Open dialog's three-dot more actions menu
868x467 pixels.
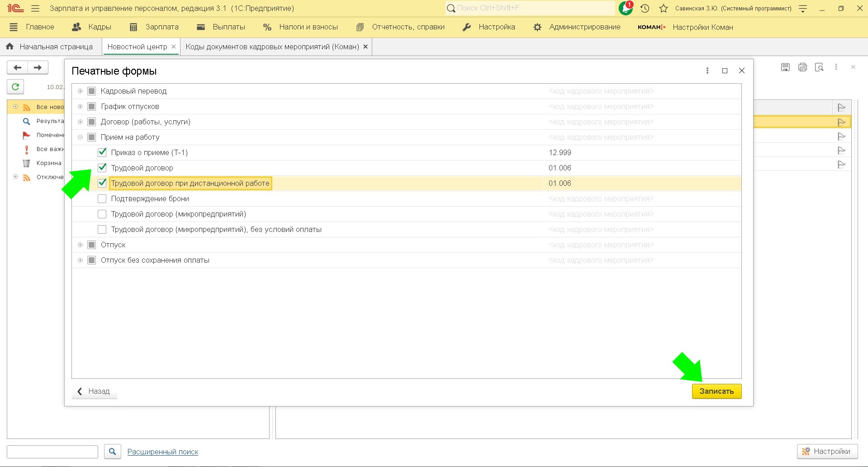707,71
